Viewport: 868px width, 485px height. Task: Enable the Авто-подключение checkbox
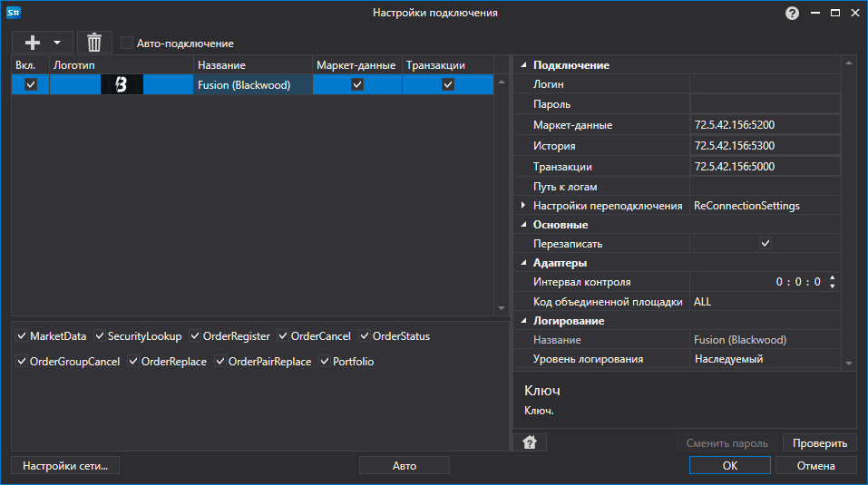tap(127, 43)
